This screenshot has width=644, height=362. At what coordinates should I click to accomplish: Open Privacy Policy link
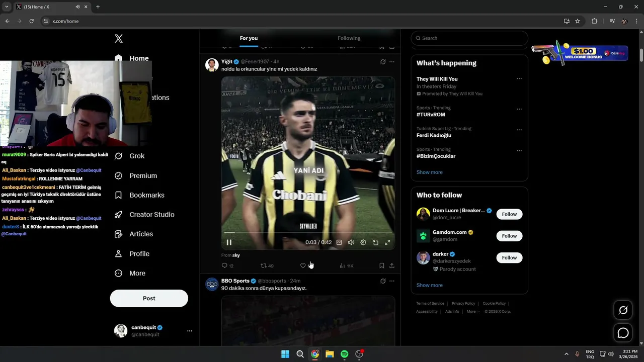pyautogui.click(x=463, y=304)
